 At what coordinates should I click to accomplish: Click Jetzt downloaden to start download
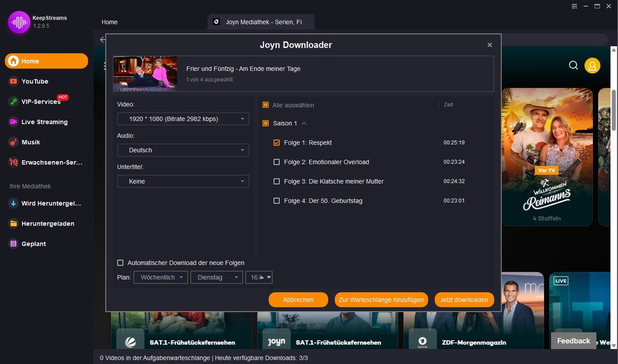pos(464,299)
